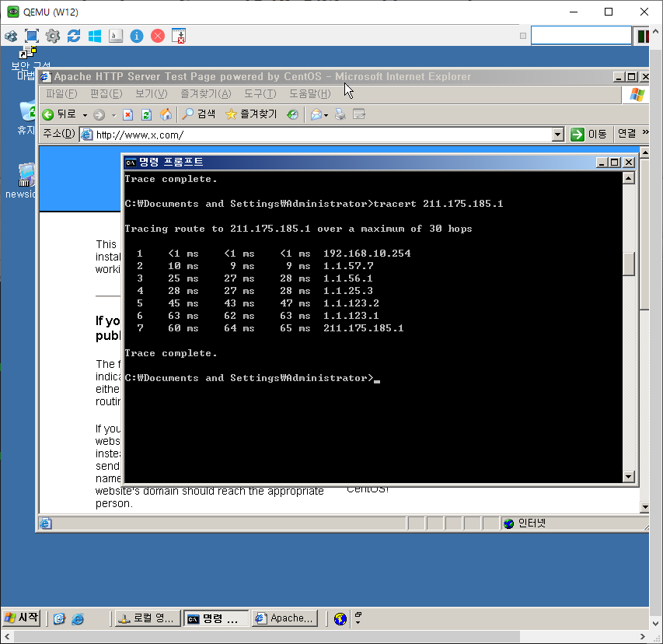Click the QEMU fullscreen toolbar icon
The image size is (663, 644).
pyautogui.click(x=32, y=36)
